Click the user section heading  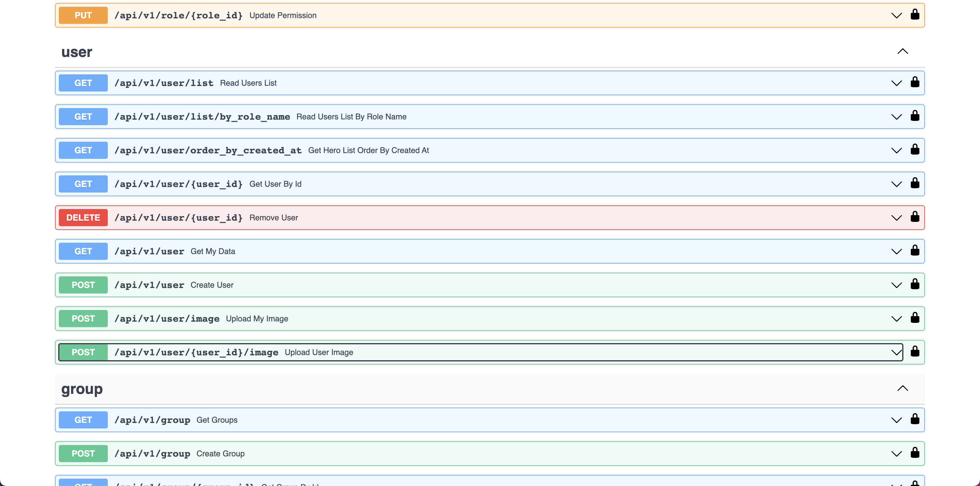tap(77, 52)
